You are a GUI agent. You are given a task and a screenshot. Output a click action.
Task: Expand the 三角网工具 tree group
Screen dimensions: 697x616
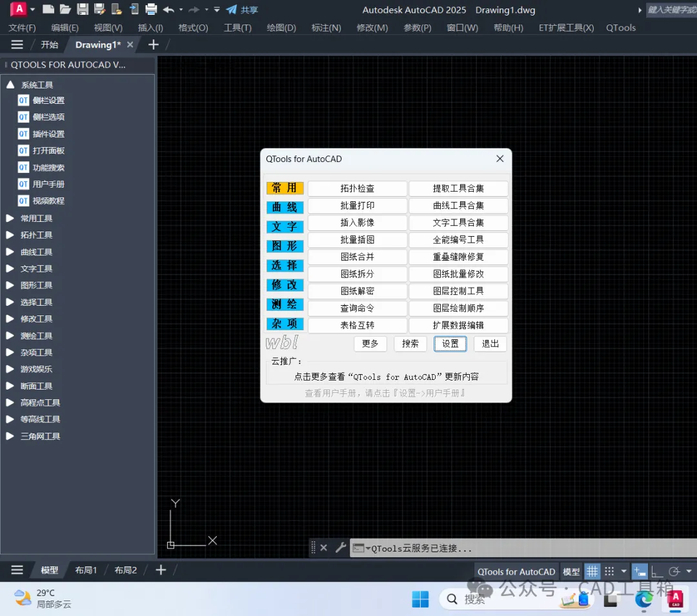pos(10,436)
